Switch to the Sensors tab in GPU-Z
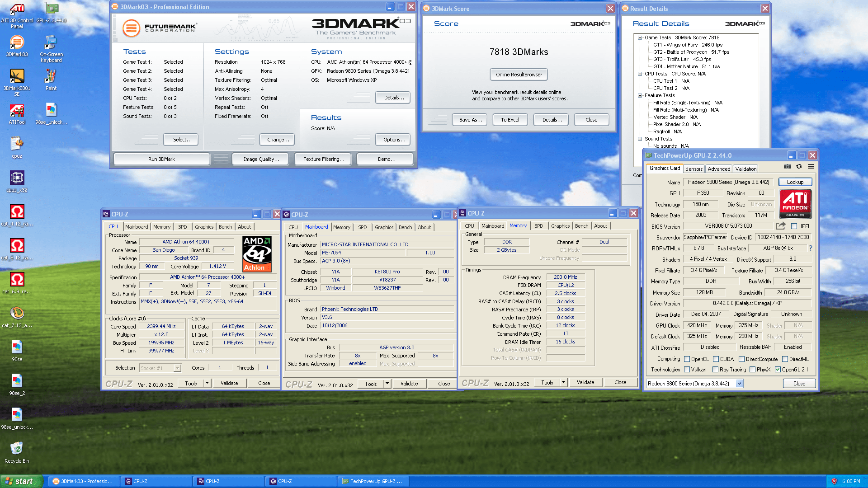 point(694,169)
